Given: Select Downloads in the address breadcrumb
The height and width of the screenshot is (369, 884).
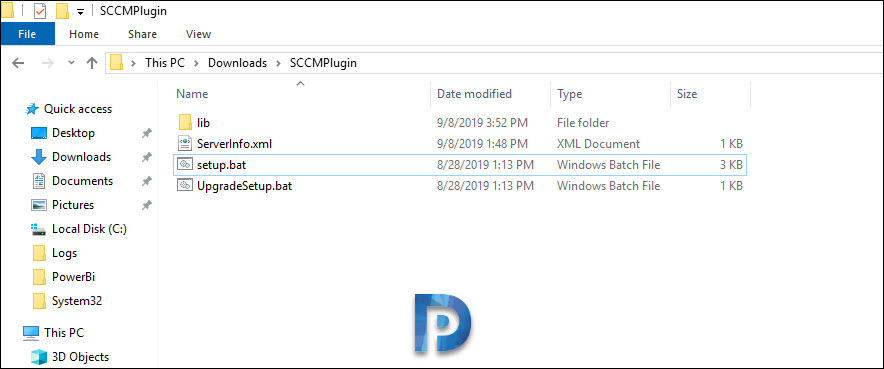Looking at the screenshot, I should coord(237,63).
